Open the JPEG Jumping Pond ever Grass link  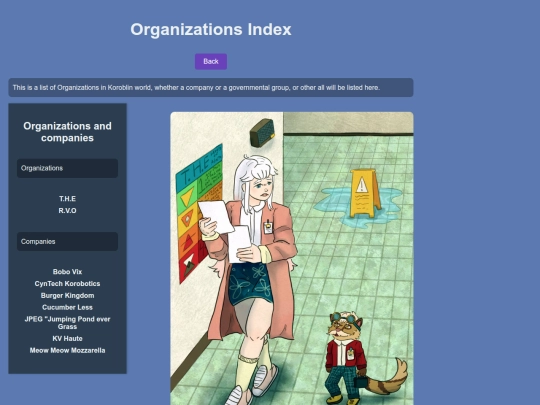(68, 323)
